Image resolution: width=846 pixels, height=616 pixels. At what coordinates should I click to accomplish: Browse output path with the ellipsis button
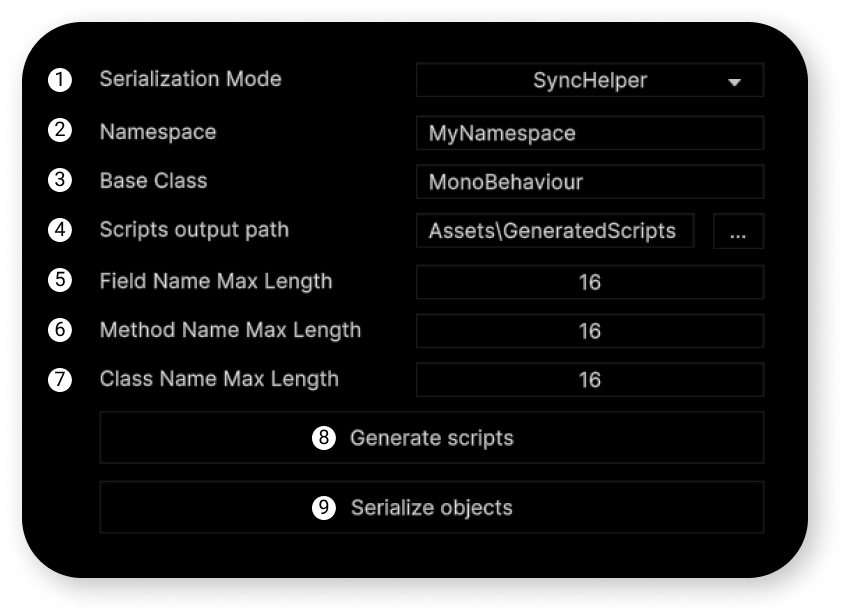point(738,231)
